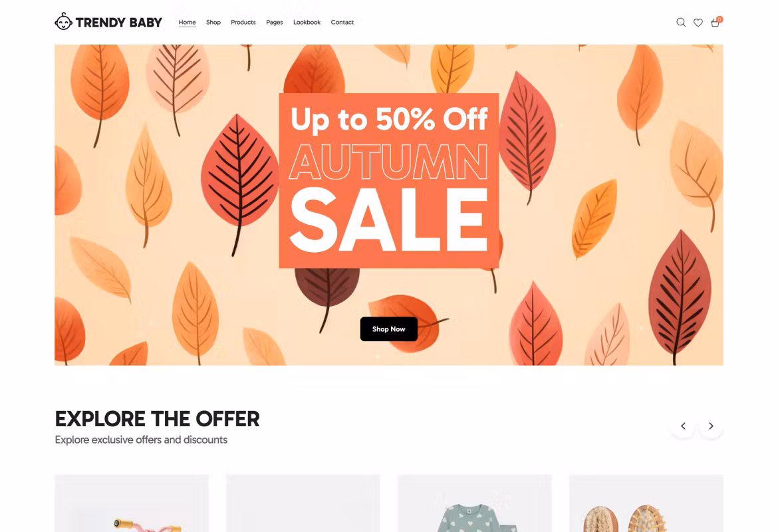Show previous offers with left arrow

tap(683, 426)
